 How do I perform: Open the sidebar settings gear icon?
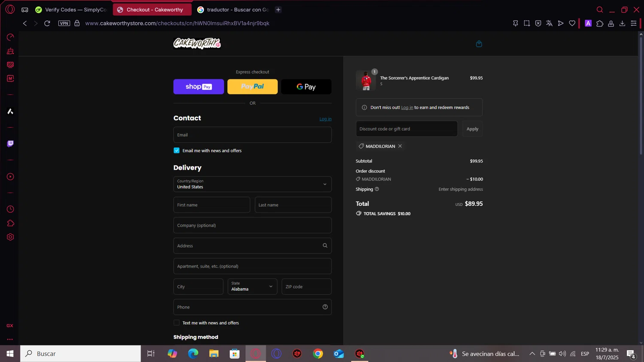10,237
